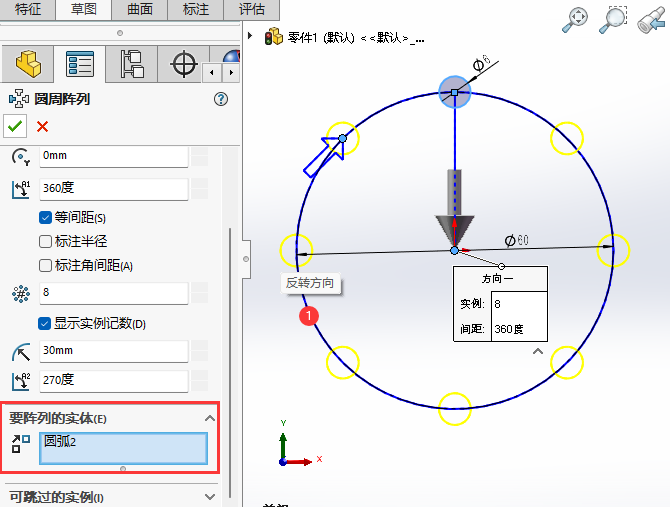Click Zoom to Area icon
Viewport: 670px width, 507px height.
[x=612, y=19]
